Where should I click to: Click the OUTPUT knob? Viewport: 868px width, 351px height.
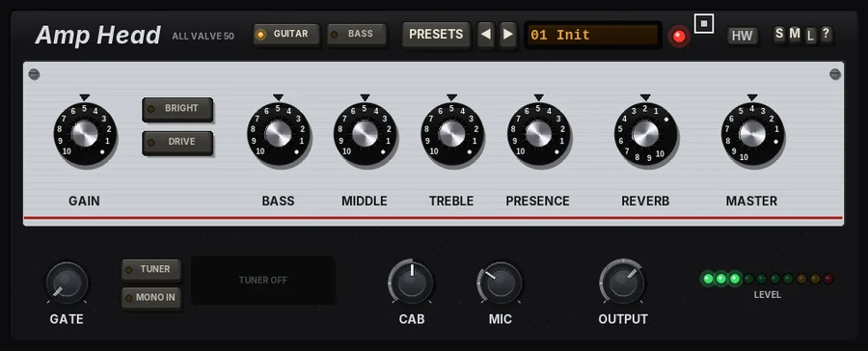622,282
